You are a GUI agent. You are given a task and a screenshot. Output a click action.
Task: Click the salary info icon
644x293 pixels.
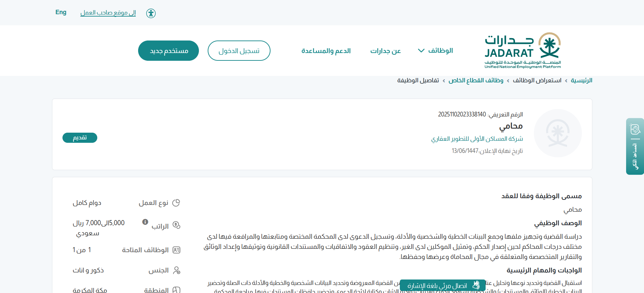tap(145, 222)
